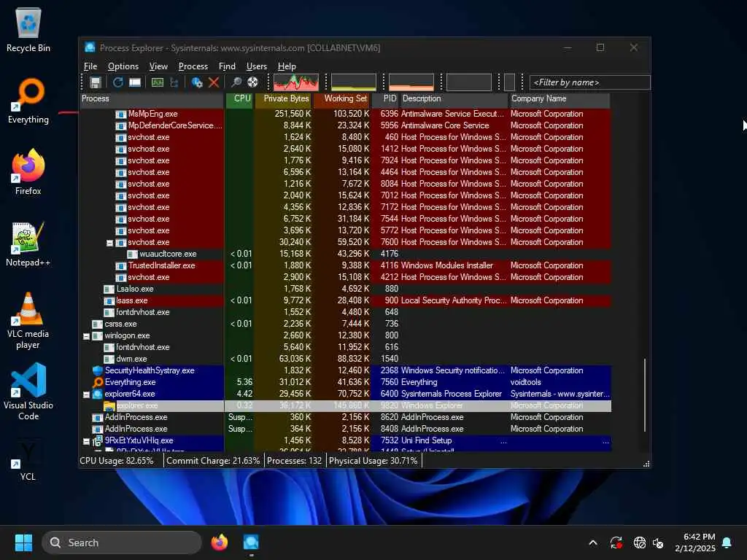The image size is (747, 560).
Task: Click the Find Window's Process crosshair icon
Action: pos(253,82)
